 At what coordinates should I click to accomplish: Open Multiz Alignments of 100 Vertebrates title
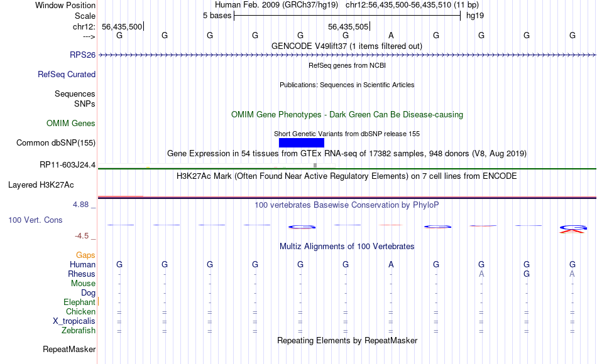(347, 246)
